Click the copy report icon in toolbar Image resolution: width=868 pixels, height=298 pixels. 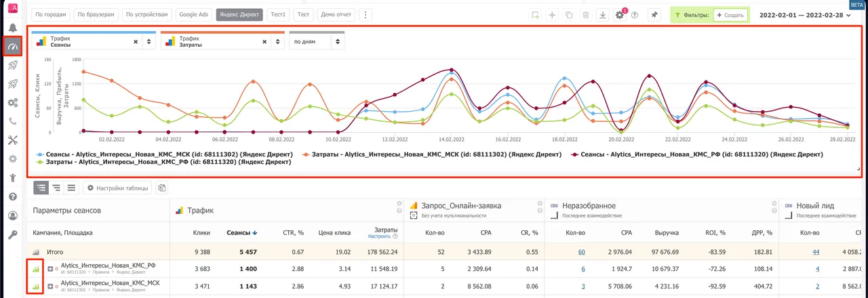[569, 15]
